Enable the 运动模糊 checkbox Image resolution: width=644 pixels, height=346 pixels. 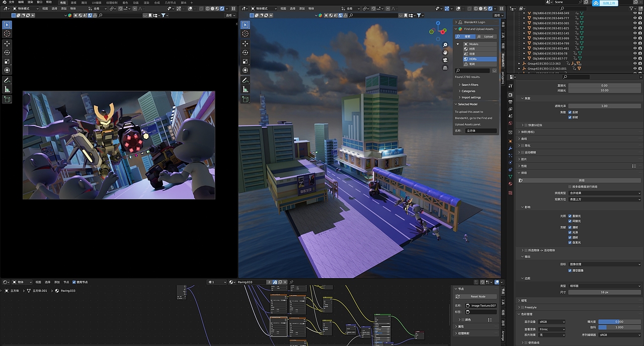coord(522,152)
